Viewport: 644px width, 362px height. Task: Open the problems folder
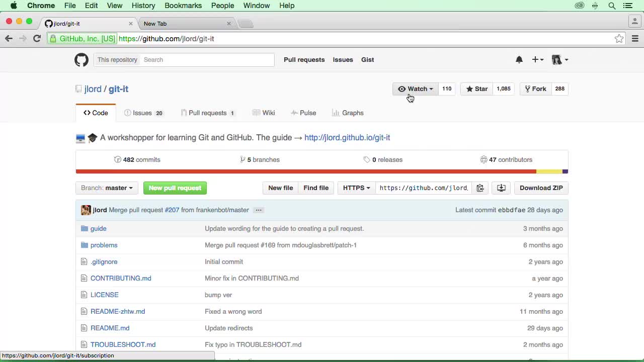click(x=104, y=245)
